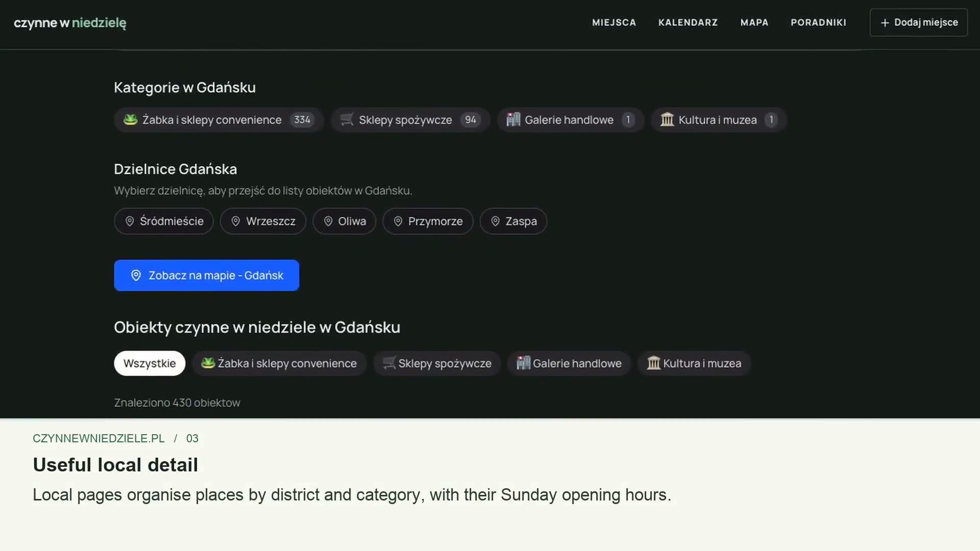Click the building icon in the filter row
980x551 pixels.
524,363
